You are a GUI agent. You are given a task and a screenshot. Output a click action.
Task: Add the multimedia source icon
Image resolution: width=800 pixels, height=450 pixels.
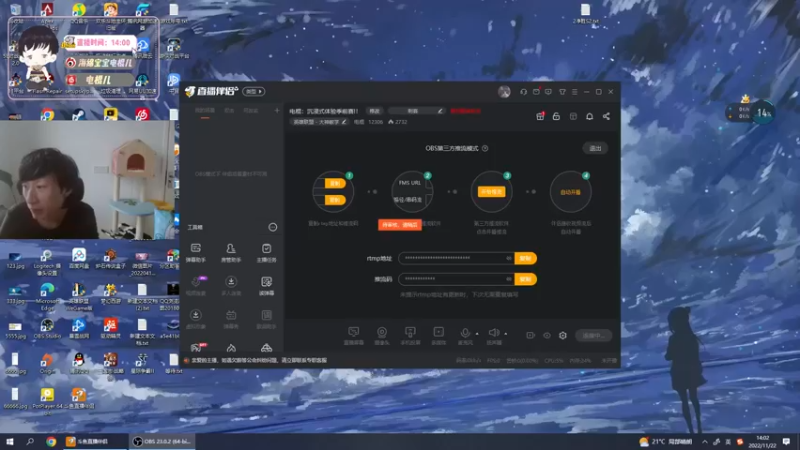point(438,335)
